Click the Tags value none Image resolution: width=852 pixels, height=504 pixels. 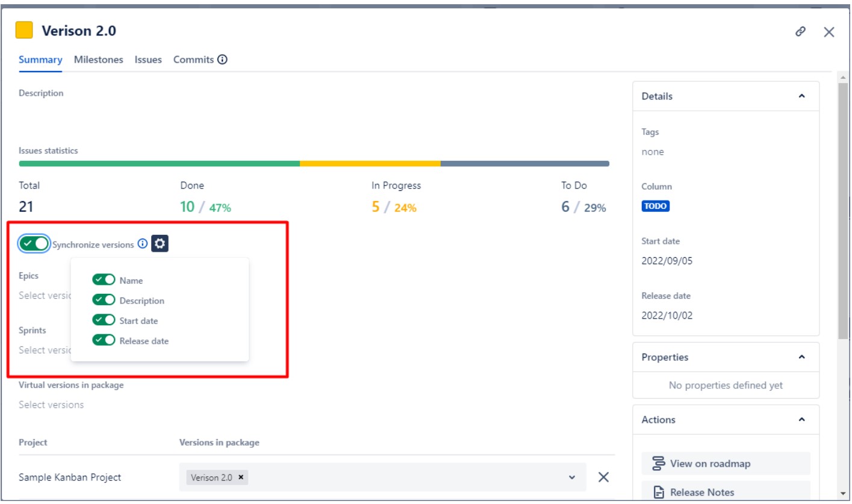(x=653, y=152)
